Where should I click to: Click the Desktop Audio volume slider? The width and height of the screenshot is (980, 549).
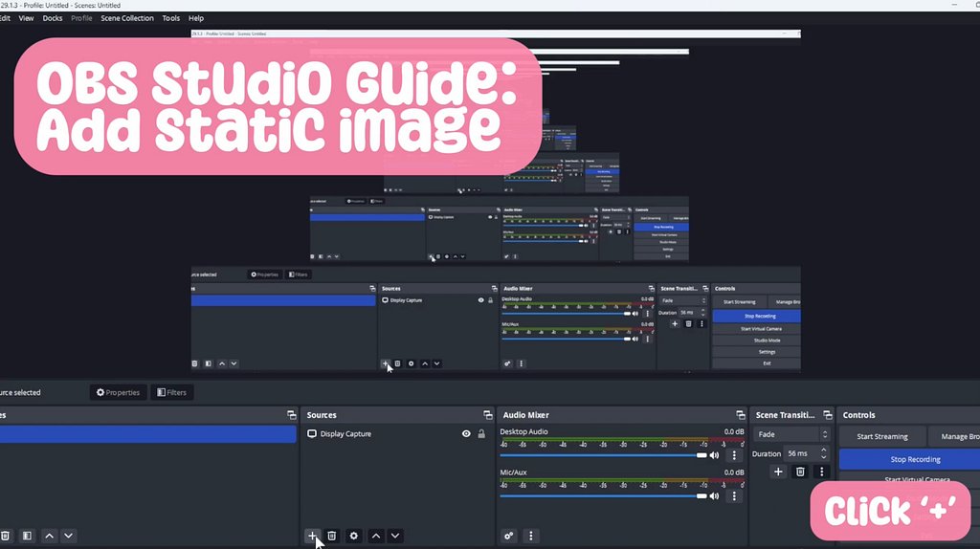pyautogui.click(x=603, y=455)
